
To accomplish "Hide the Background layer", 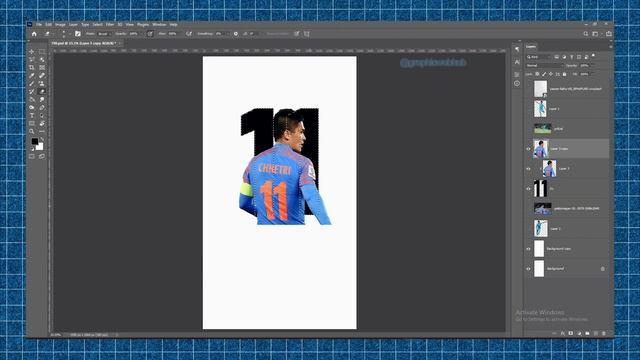I will pyautogui.click(x=528, y=269).
